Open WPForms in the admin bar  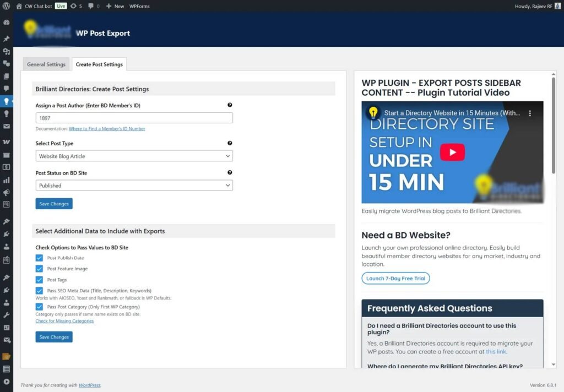tap(139, 6)
